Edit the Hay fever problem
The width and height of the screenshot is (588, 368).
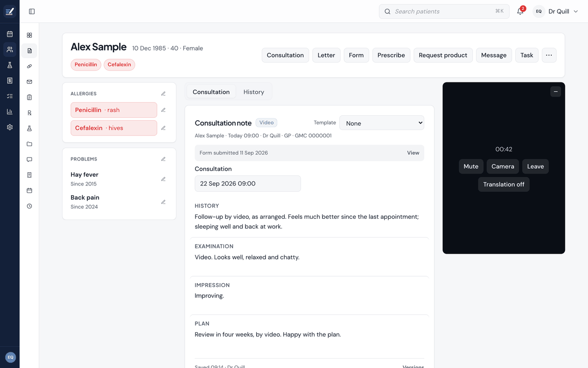click(x=163, y=179)
